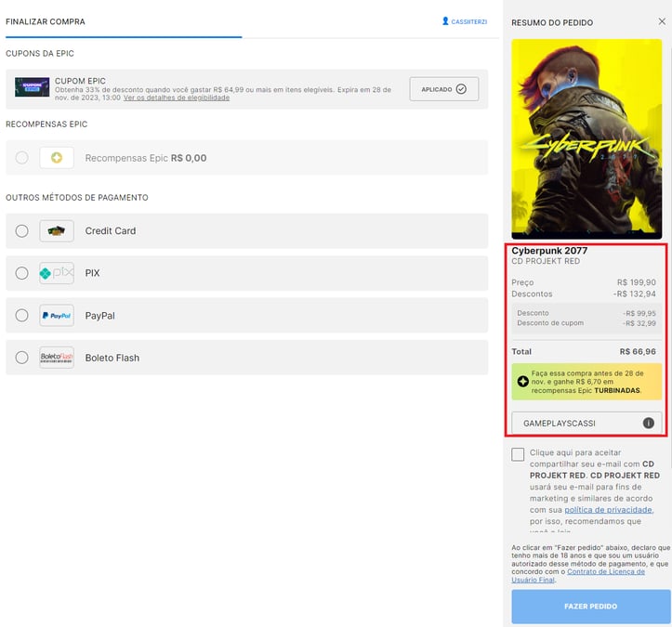672x627 pixels.
Task: Click the CD PROJEKT RED publisher text
Action: click(546, 261)
